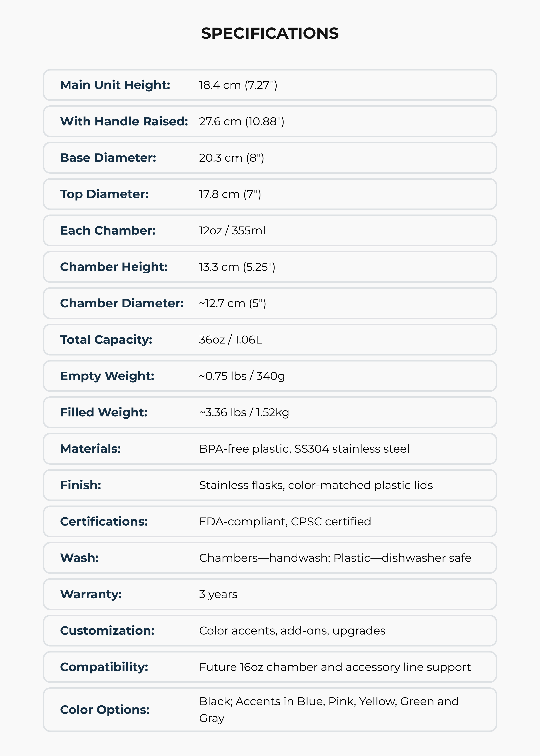The image size is (540, 756).
Task: Click the Base Diameter 20.3 cm value
Action: coord(231,158)
